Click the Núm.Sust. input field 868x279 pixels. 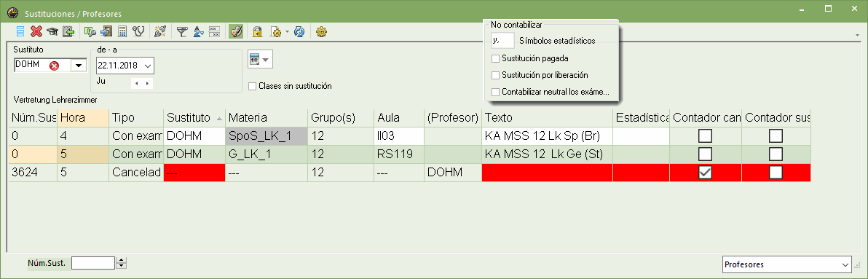93,263
